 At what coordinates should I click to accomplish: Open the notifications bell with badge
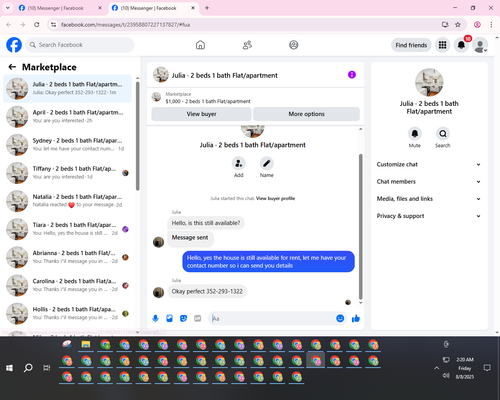pyautogui.click(x=461, y=45)
